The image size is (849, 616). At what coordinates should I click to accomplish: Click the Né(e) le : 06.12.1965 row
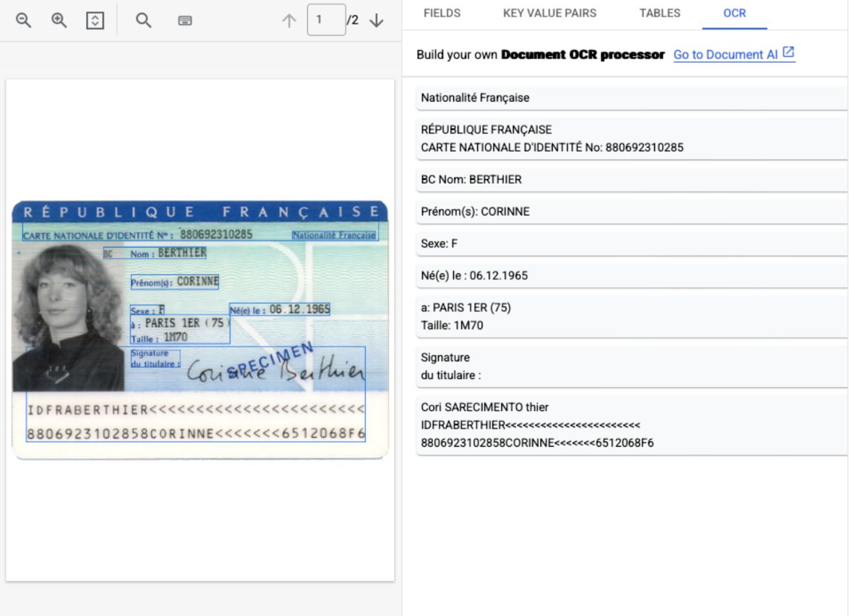coord(632,275)
